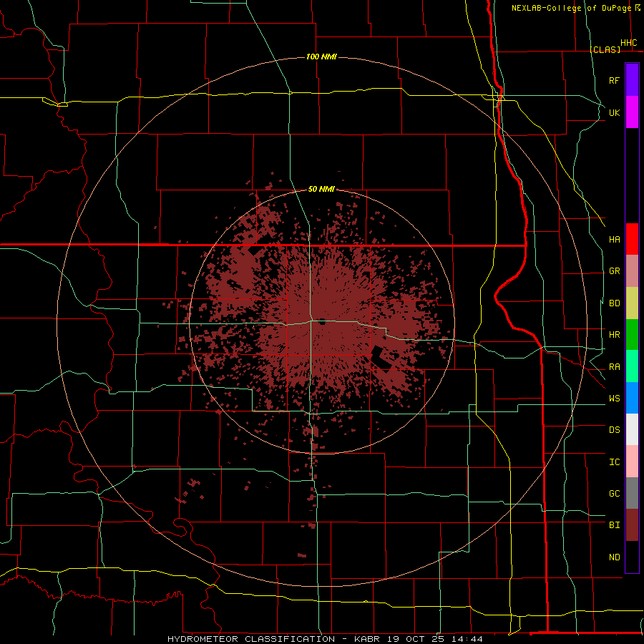Select the dark green HR legend swatch
This screenshot has height=644, width=644.
click(x=632, y=335)
